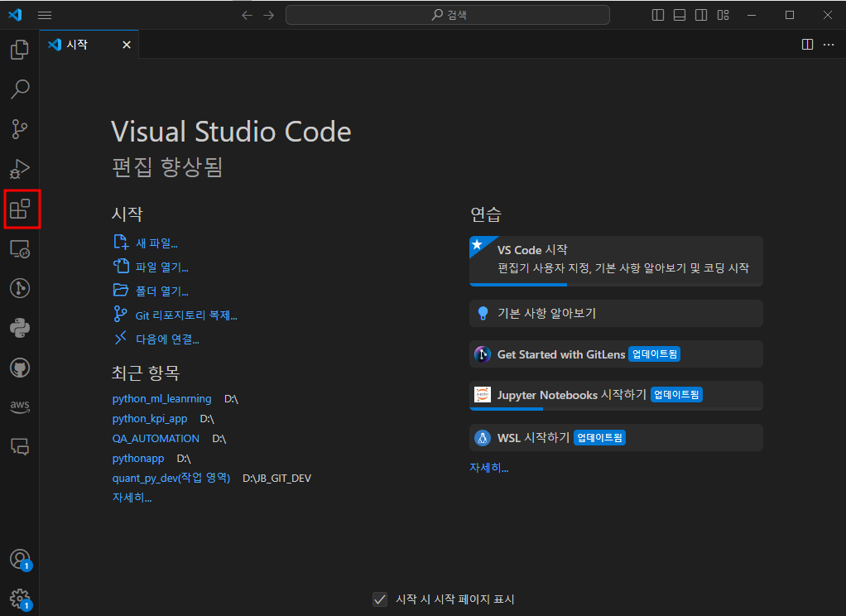The width and height of the screenshot is (846, 616).
Task: Open recent project QA_AUTOMATION
Action: pyautogui.click(x=156, y=438)
